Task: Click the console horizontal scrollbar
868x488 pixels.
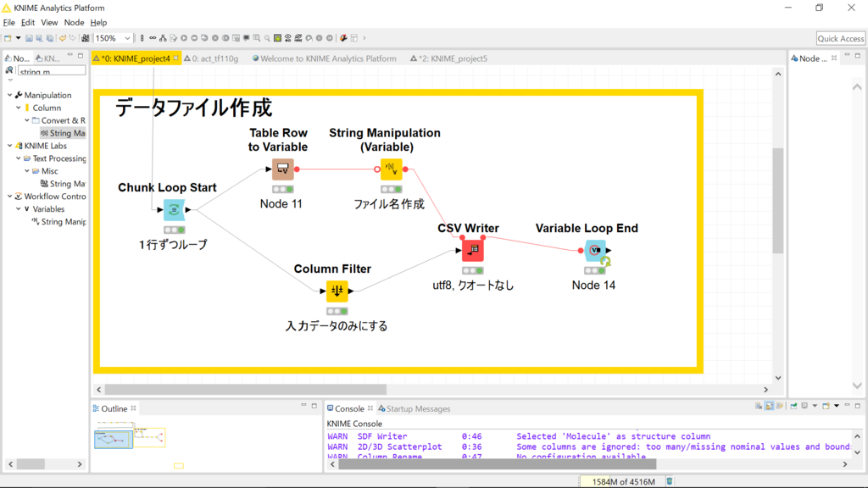Action: coord(497,464)
